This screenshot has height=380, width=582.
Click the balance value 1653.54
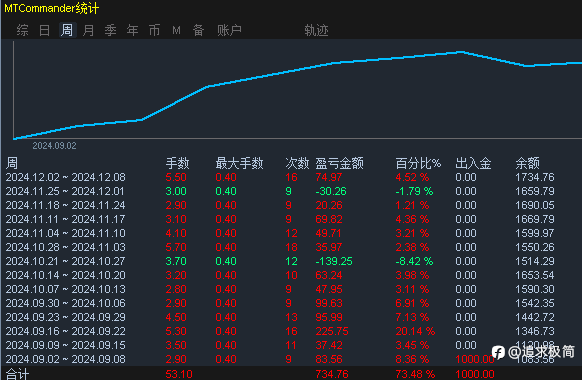click(535, 275)
